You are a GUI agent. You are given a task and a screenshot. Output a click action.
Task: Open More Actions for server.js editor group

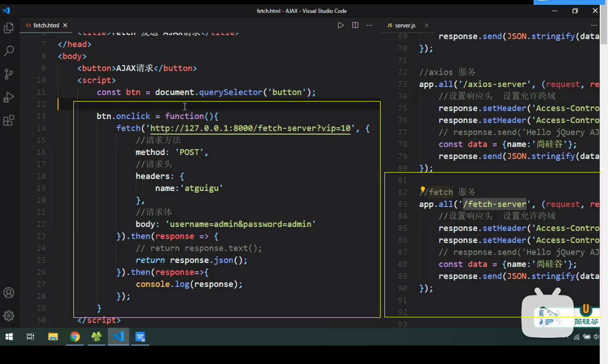pyautogui.click(x=594, y=25)
